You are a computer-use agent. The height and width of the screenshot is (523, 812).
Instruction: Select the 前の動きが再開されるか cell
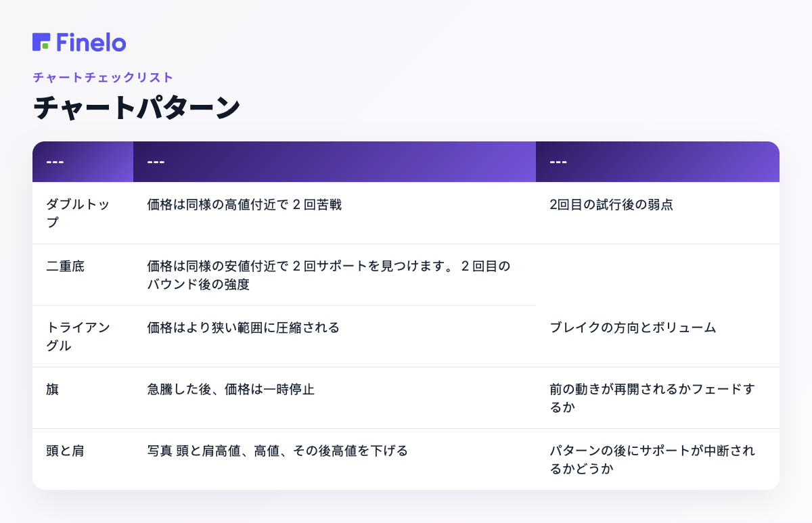[x=658, y=398]
